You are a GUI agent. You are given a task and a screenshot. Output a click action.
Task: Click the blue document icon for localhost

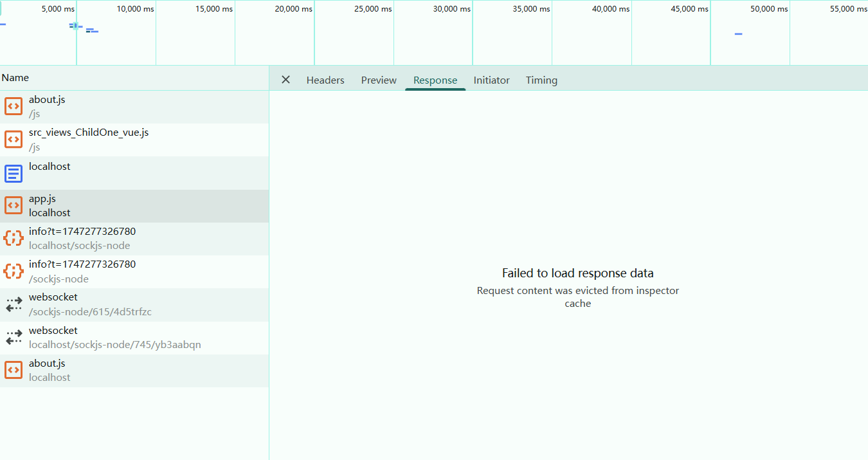click(14, 173)
